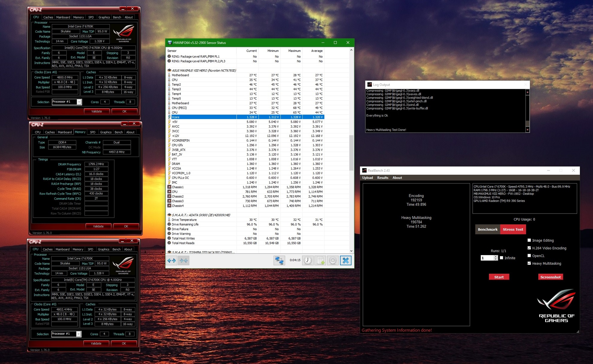Open the Results menu in RealBench
The width and height of the screenshot is (593, 364).
click(x=383, y=178)
